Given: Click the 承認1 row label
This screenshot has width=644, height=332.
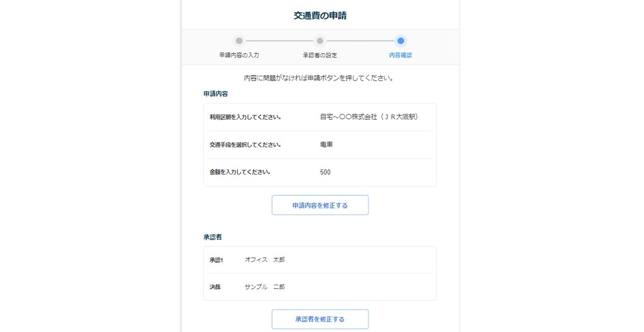Looking at the screenshot, I should point(216,260).
